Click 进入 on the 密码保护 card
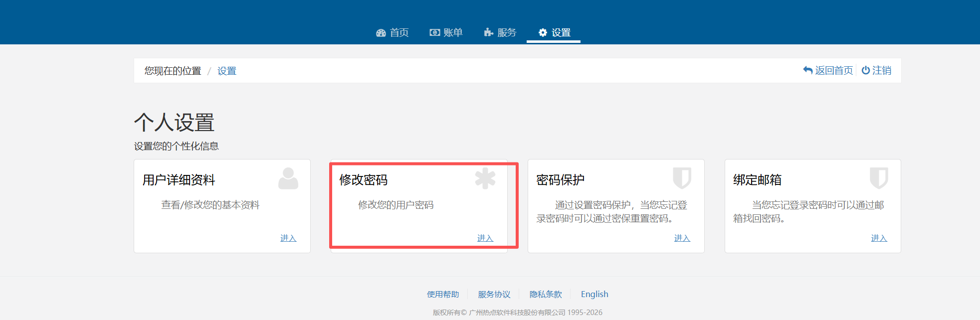The width and height of the screenshot is (980, 320). 682,238
